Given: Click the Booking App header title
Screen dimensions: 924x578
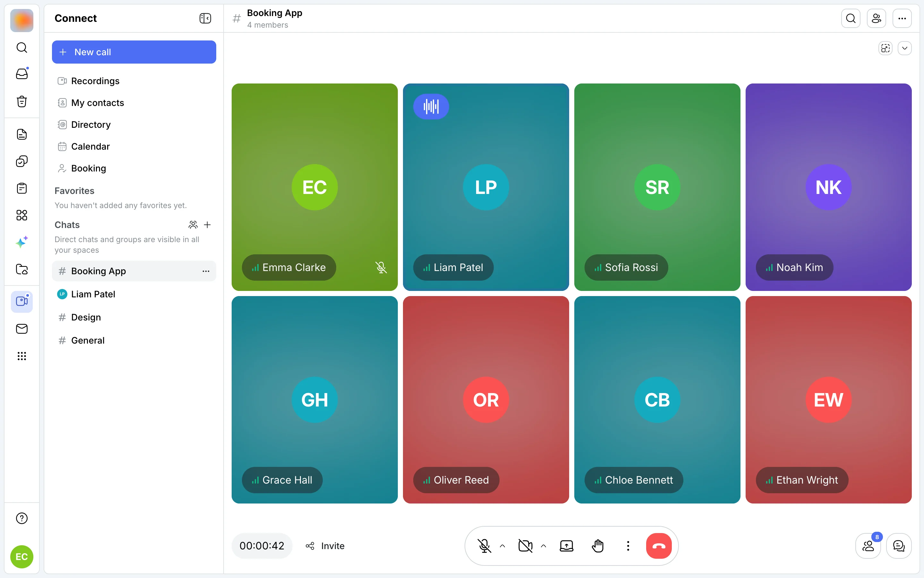Looking at the screenshot, I should pyautogui.click(x=275, y=13).
